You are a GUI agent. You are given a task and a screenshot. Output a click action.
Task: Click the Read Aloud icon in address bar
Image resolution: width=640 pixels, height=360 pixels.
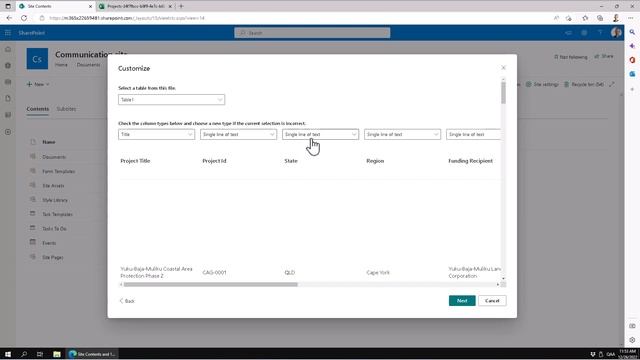coord(556,18)
